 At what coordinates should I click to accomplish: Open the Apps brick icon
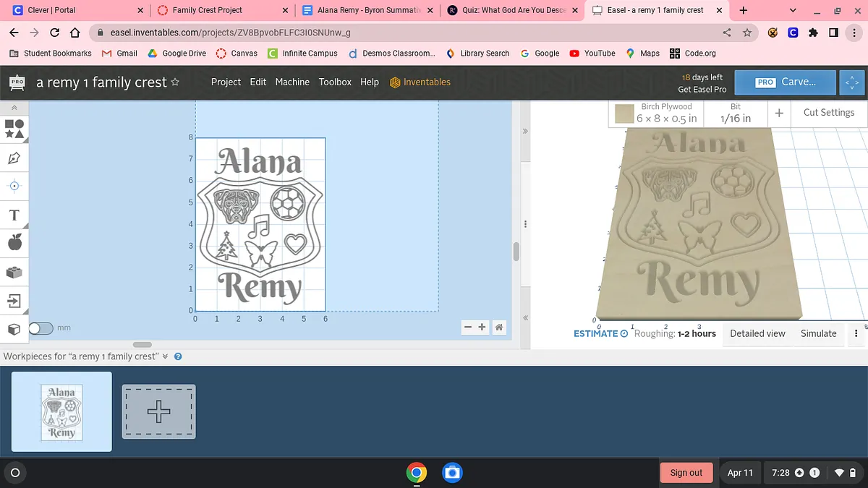click(x=14, y=272)
